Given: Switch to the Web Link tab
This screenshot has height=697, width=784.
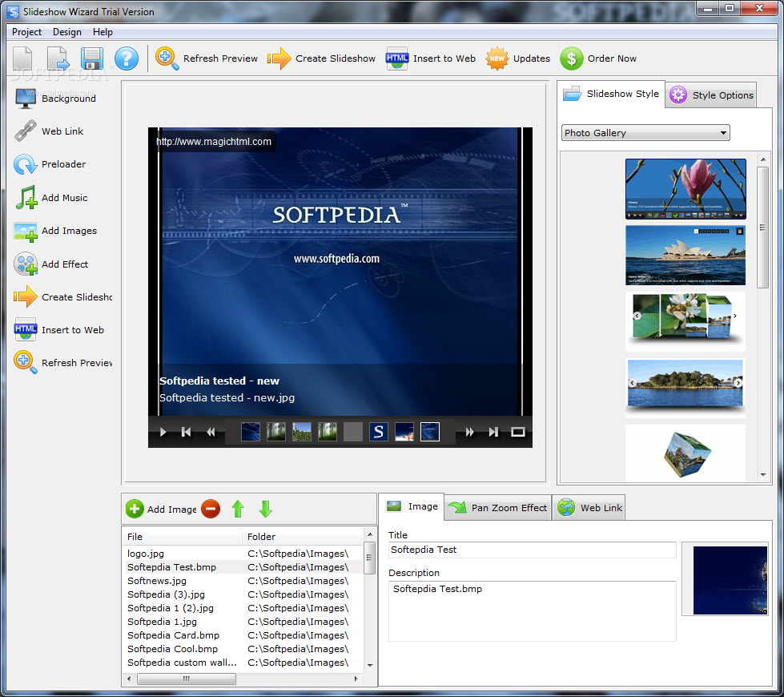Looking at the screenshot, I should pos(589,508).
